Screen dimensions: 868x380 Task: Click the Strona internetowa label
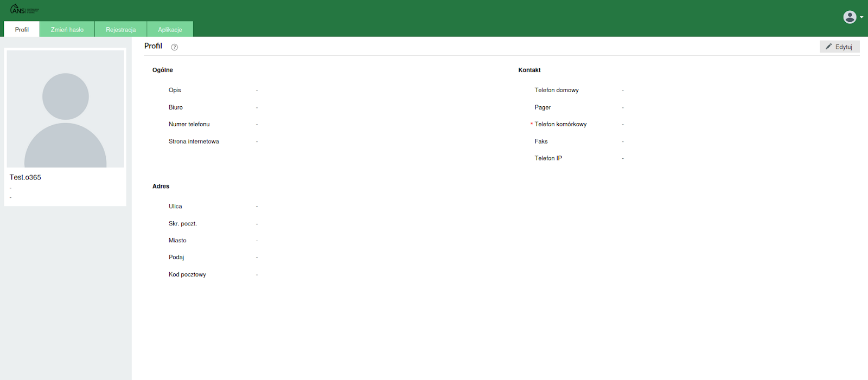(194, 141)
